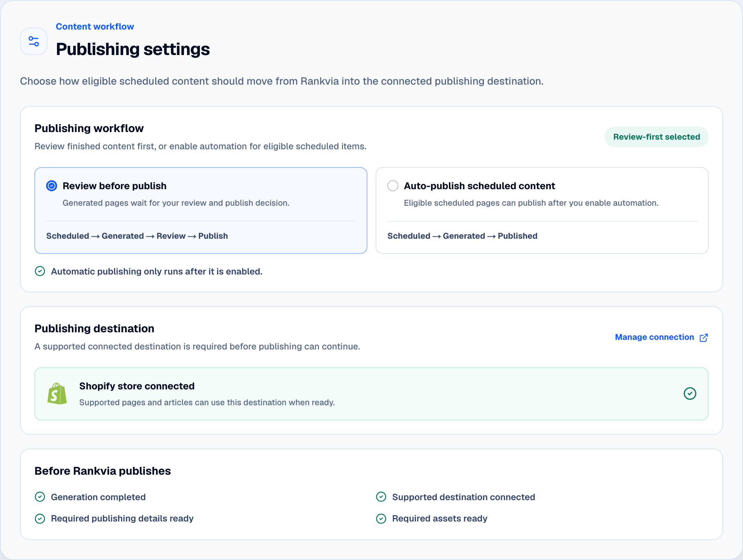Click 'Eligible scheduled pages can publish' description
This screenshot has width=743, height=560.
[x=531, y=203]
